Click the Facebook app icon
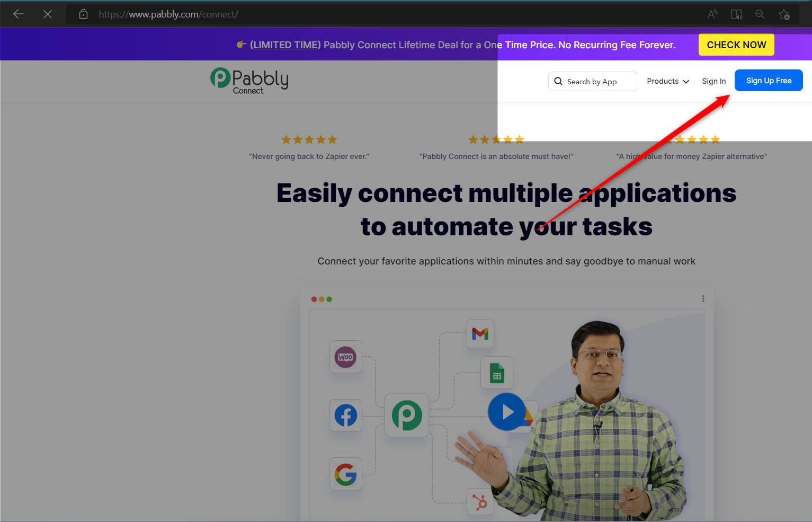The image size is (812, 522). coord(346,415)
